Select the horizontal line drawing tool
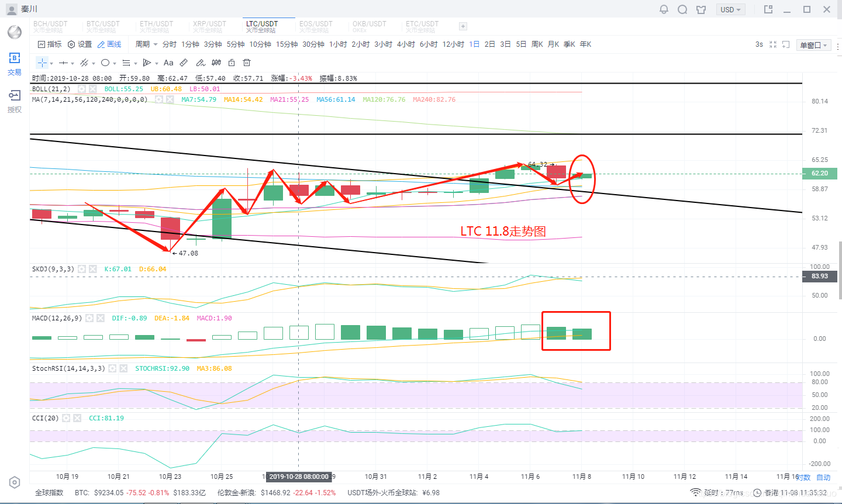Image resolution: width=842 pixels, height=504 pixels. click(63, 63)
